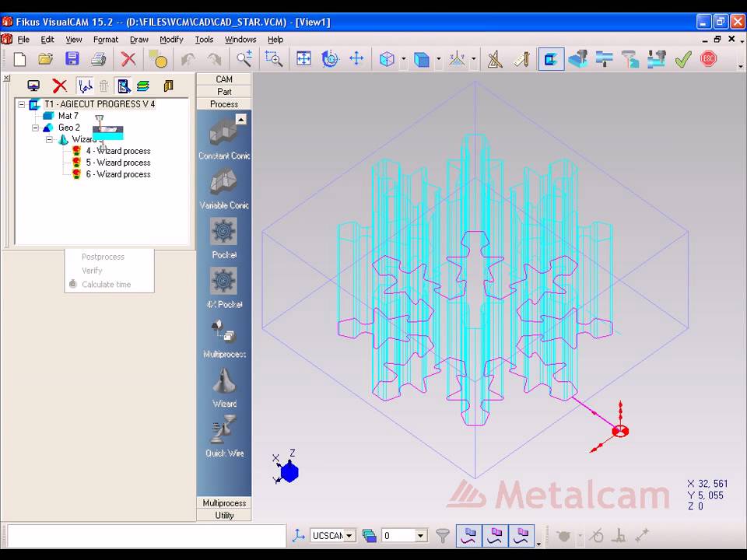This screenshot has width=747, height=560.
Task: Click the zoom extents icon
Action: [x=303, y=59]
